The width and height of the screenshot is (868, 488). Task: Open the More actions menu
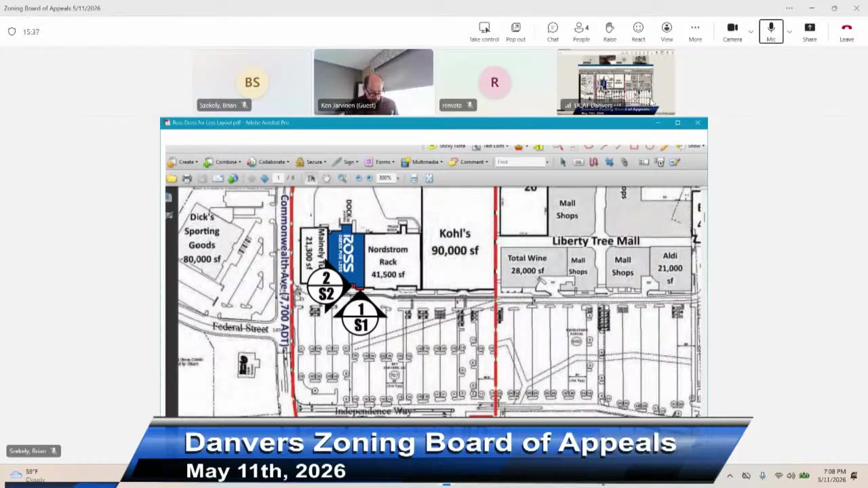[x=695, y=32]
